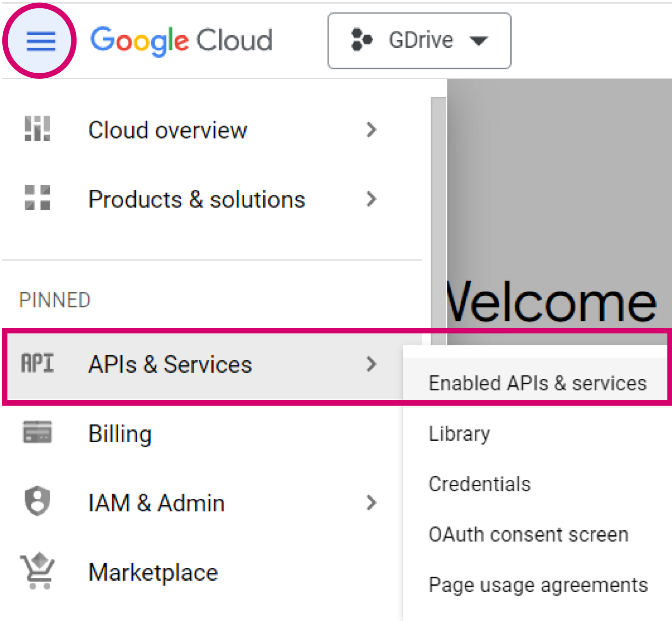Open the Credentials submenu entry
This screenshot has height=621, width=672.
(x=479, y=484)
